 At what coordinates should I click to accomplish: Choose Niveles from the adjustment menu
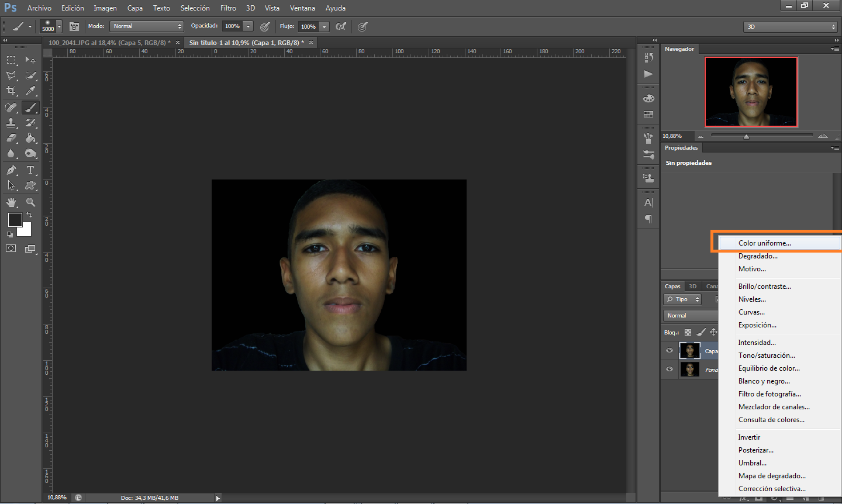click(780, 299)
